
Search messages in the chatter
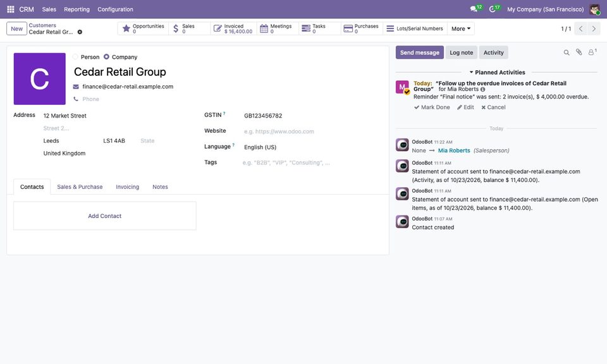567,52
